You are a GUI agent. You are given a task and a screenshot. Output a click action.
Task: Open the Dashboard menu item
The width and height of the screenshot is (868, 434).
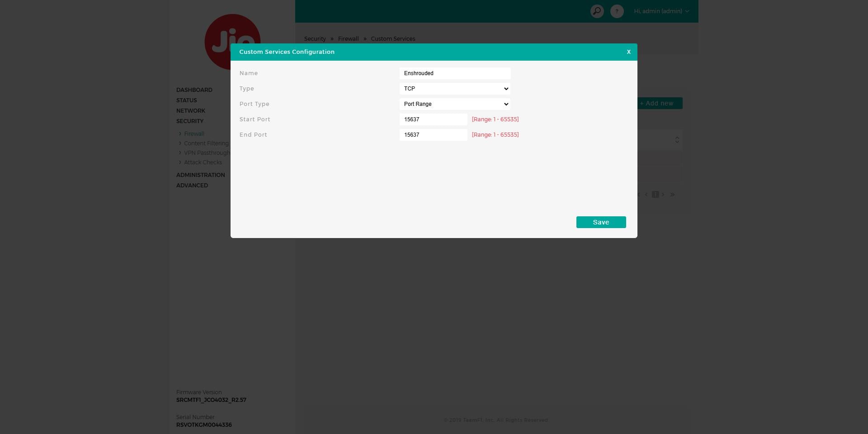(x=194, y=90)
